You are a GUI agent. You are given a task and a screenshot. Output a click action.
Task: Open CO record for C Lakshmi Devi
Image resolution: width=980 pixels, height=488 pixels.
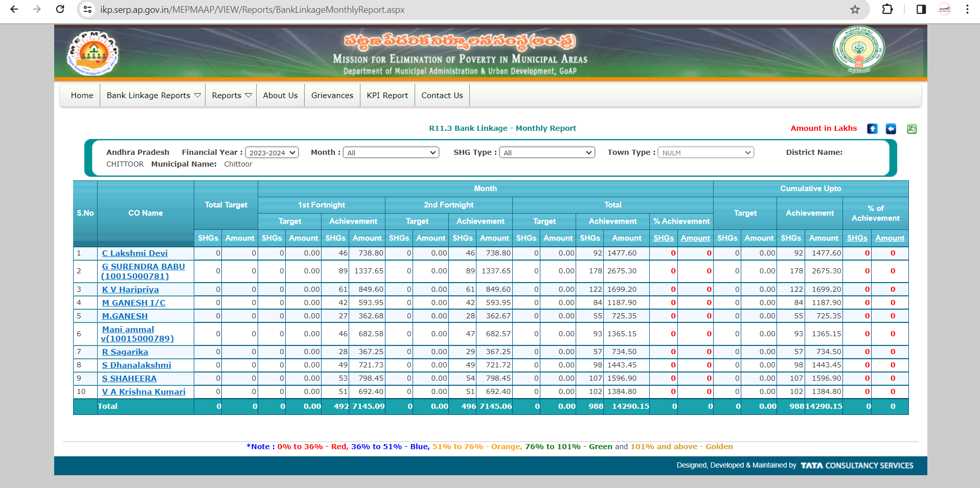tap(134, 253)
